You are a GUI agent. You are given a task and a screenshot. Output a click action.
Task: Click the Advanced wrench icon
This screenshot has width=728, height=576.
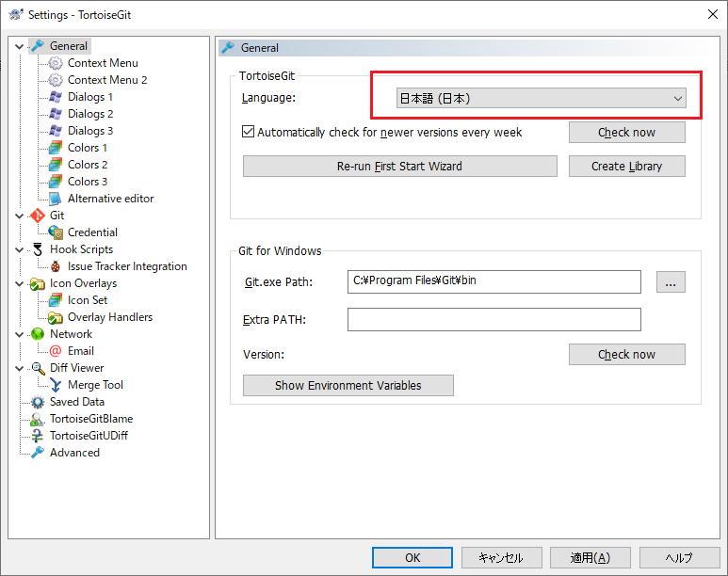click(x=38, y=453)
